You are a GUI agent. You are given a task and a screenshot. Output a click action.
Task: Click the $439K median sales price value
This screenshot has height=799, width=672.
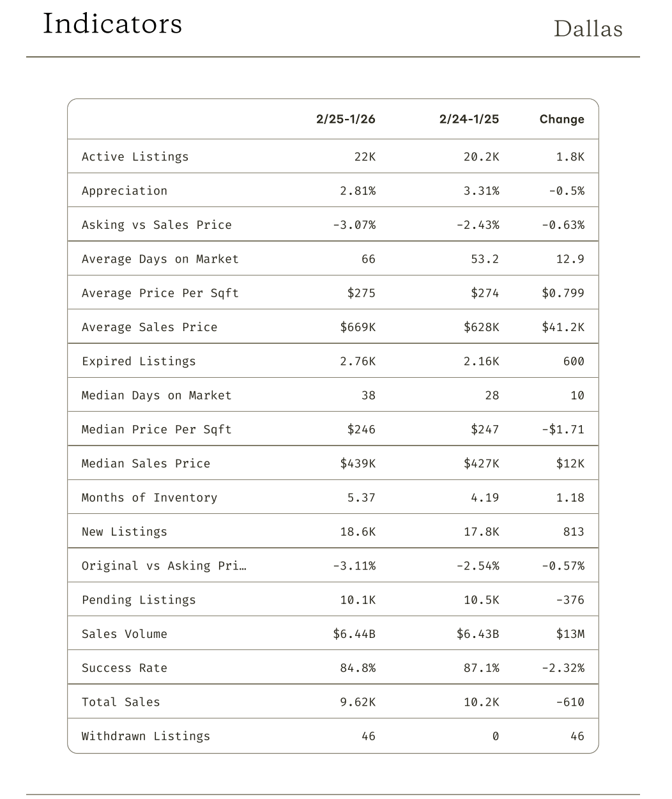tap(358, 463)
